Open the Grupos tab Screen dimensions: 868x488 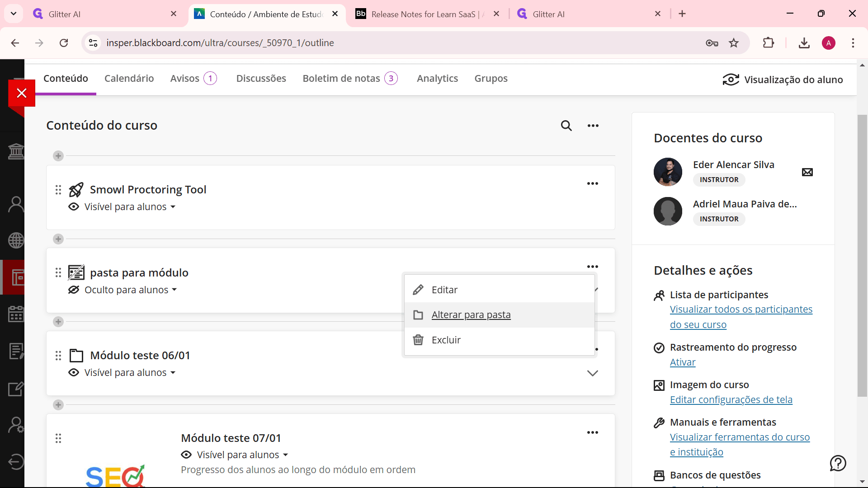coord(491,79)
